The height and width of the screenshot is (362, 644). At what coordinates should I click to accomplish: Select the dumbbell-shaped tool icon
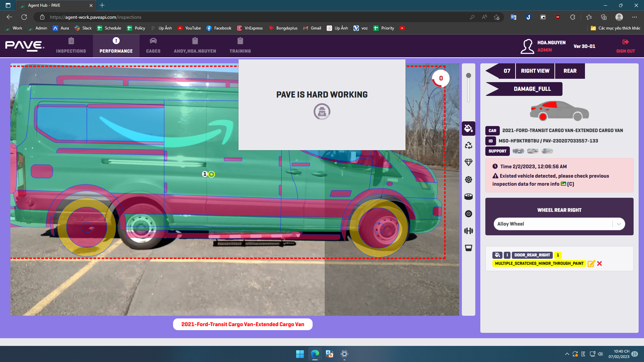(x=468, y=231)
